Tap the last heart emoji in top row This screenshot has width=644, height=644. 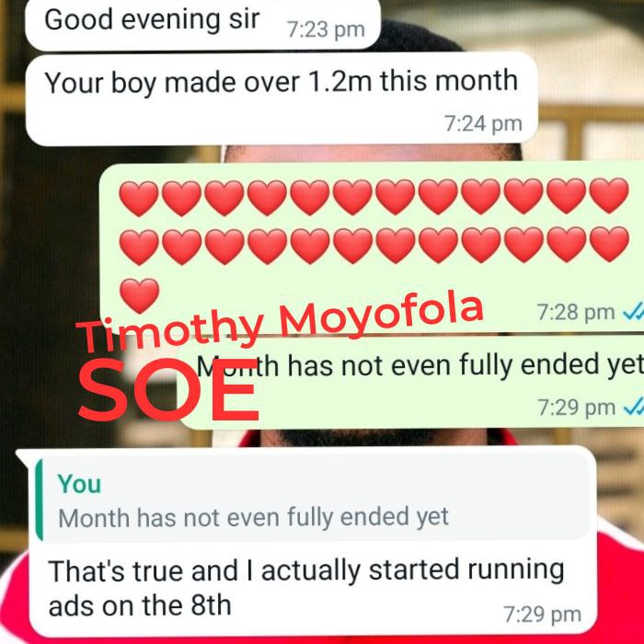(x=609, y=195)
